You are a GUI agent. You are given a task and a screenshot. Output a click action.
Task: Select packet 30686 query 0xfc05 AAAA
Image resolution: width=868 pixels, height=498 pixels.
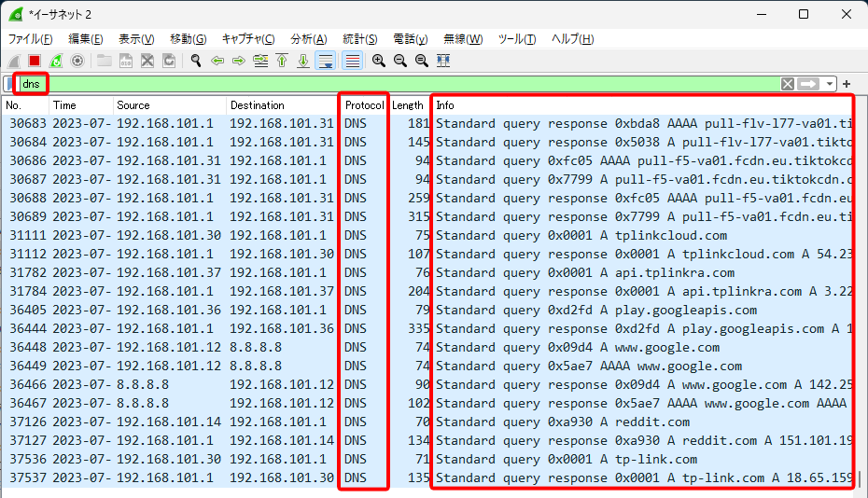pos(429,161)
